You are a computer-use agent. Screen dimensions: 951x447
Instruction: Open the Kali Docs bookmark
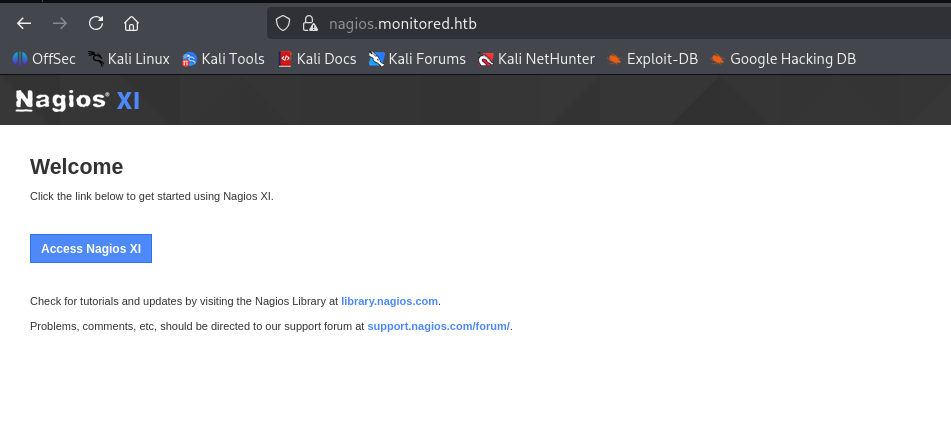coord(317,59)
